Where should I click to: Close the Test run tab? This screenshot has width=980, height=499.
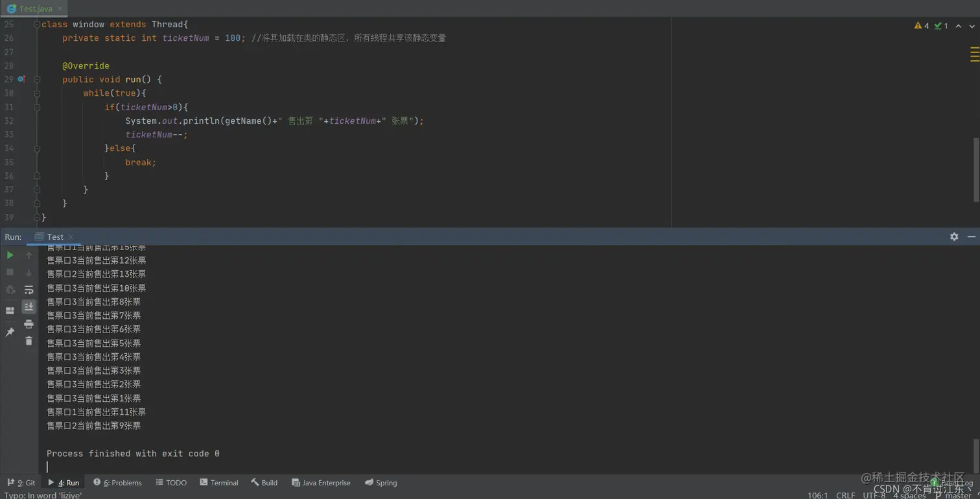pos(71,237)
